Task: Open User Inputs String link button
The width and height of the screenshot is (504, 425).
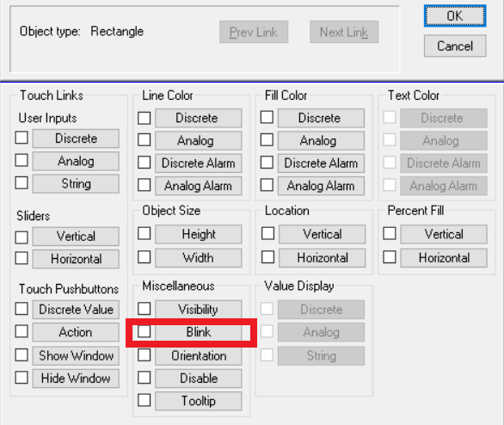Action: [x=76, y=183]
